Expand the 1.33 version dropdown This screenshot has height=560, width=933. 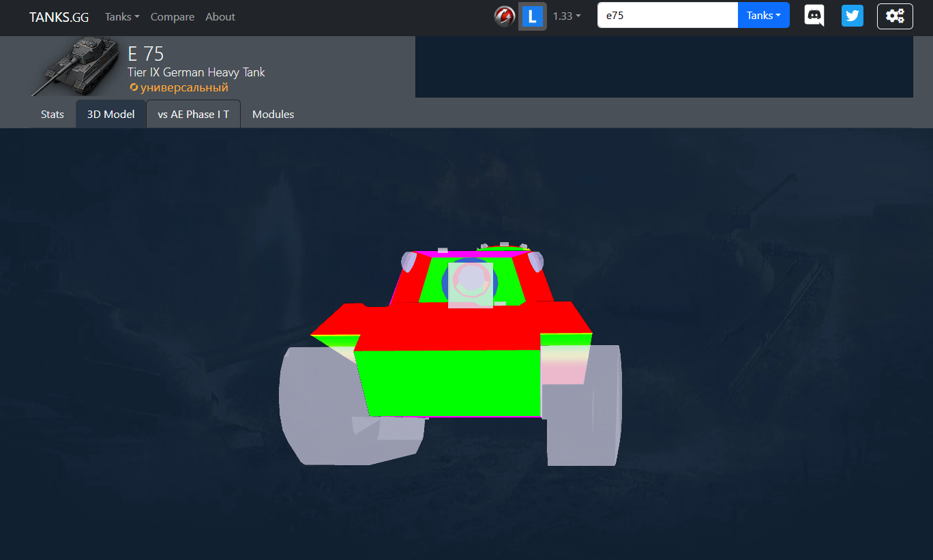pos(567,16)
